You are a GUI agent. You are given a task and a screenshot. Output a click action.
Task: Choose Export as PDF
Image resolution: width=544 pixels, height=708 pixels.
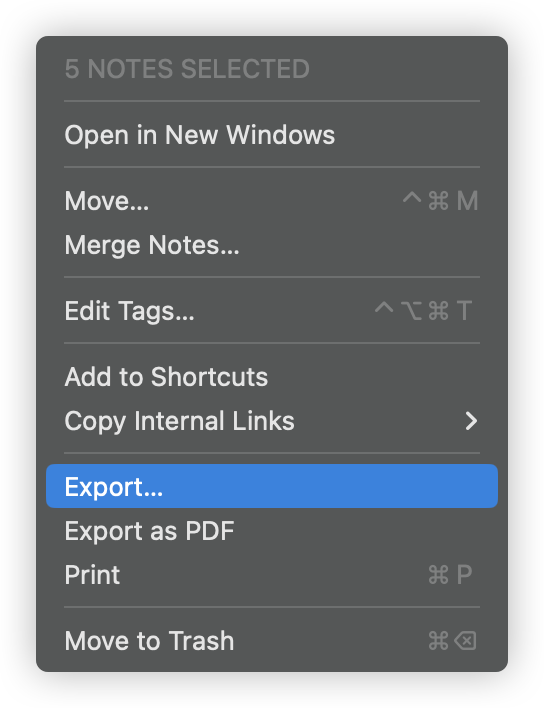[x=272, y=531]
